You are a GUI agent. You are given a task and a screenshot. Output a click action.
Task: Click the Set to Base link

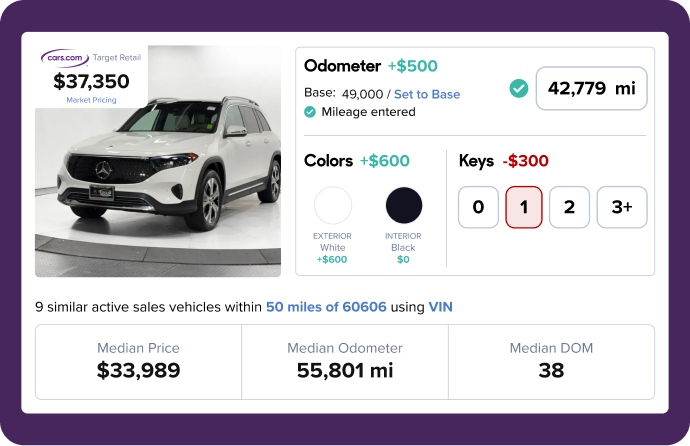(427, 94)
